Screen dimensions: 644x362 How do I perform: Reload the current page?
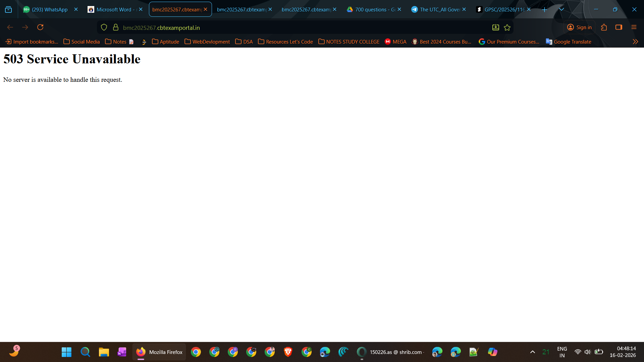40,27
